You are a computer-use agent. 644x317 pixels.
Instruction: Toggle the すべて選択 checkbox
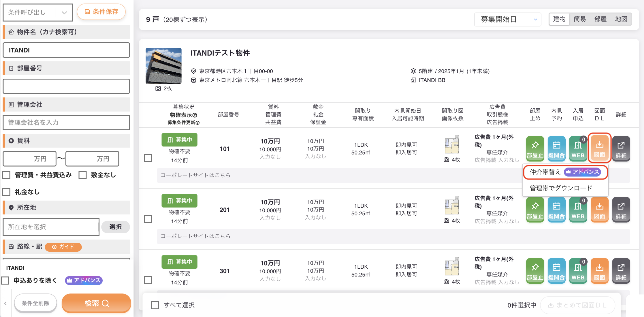pos(155,305)
